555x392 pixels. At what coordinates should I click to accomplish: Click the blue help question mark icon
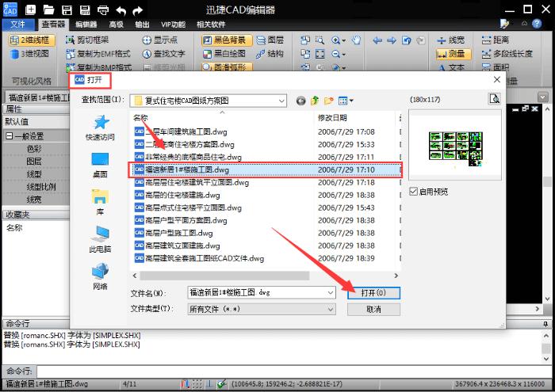537,24
